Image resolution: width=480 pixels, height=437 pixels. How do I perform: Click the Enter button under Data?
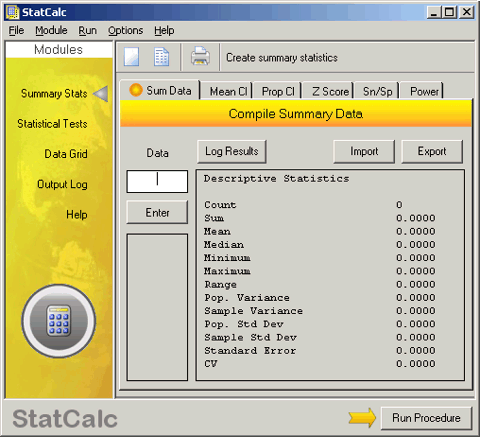157,212
